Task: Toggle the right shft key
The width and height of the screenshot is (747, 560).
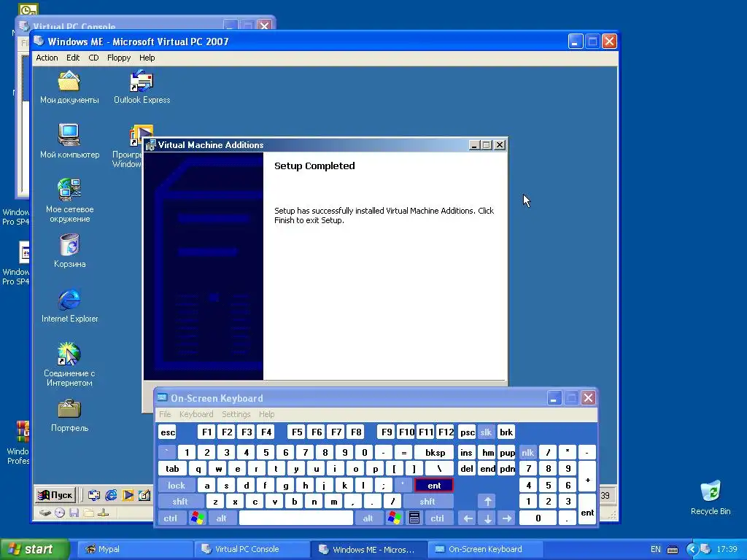Action: tap(427, 502)
